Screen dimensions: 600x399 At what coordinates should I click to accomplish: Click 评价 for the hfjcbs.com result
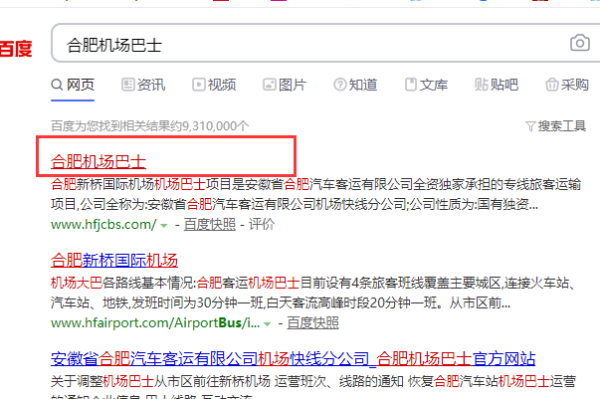[x=262, y=224]
